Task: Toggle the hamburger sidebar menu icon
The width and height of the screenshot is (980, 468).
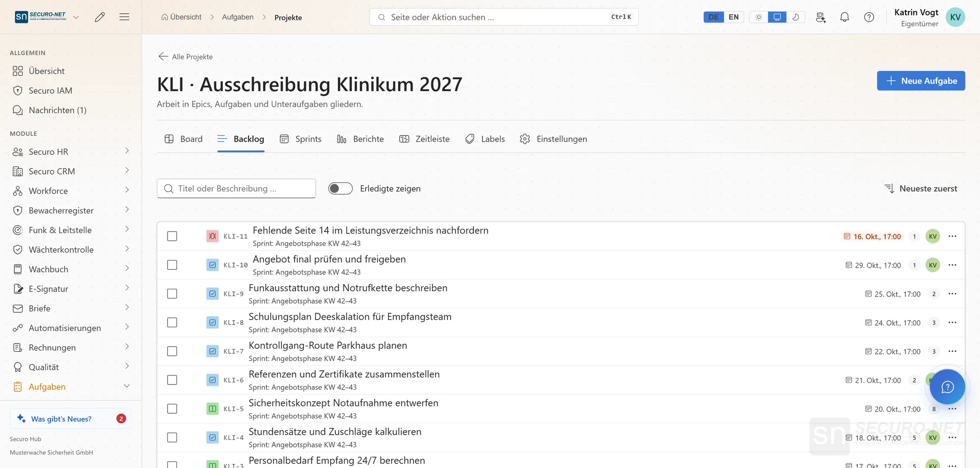Action: [x=124, y=17]
